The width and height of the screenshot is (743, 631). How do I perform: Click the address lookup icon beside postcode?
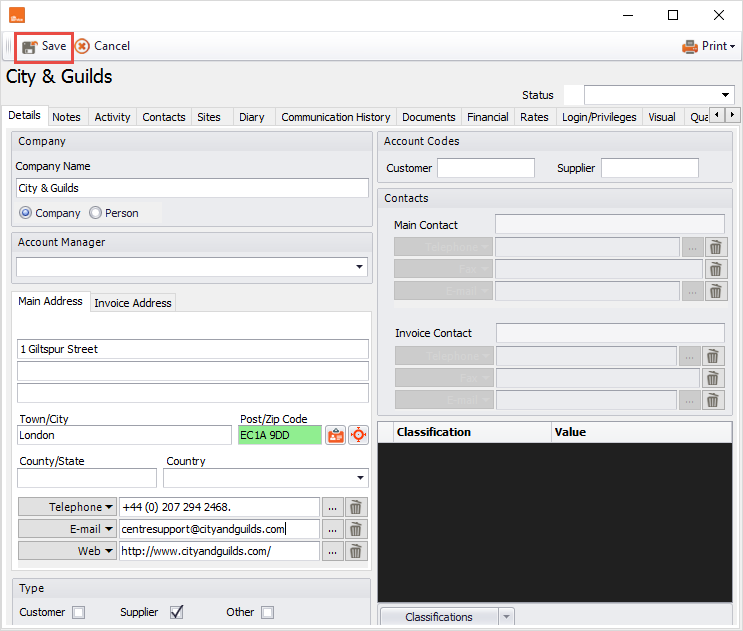(335, 435)
